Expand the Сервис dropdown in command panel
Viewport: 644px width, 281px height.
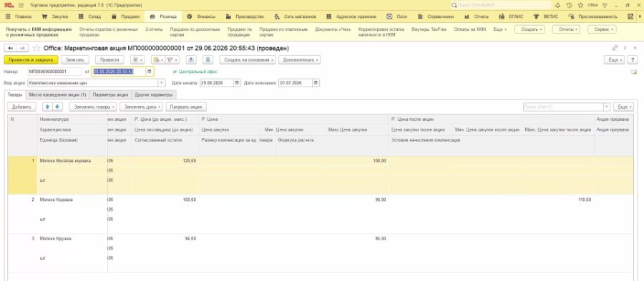coord(602,29)
